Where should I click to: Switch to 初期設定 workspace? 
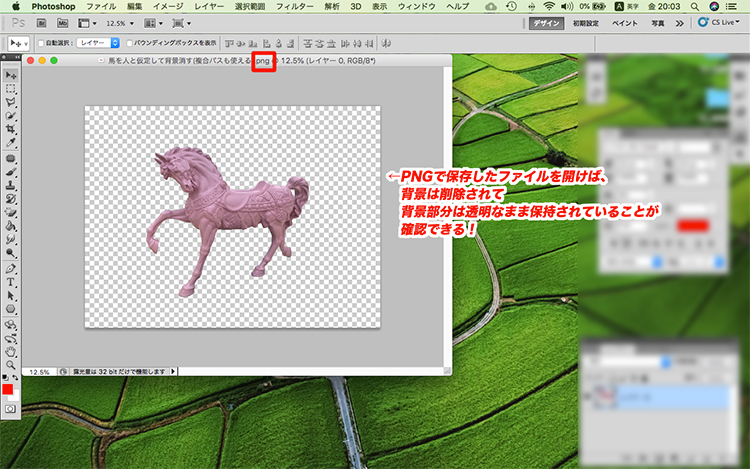click(x=586, y=23)
